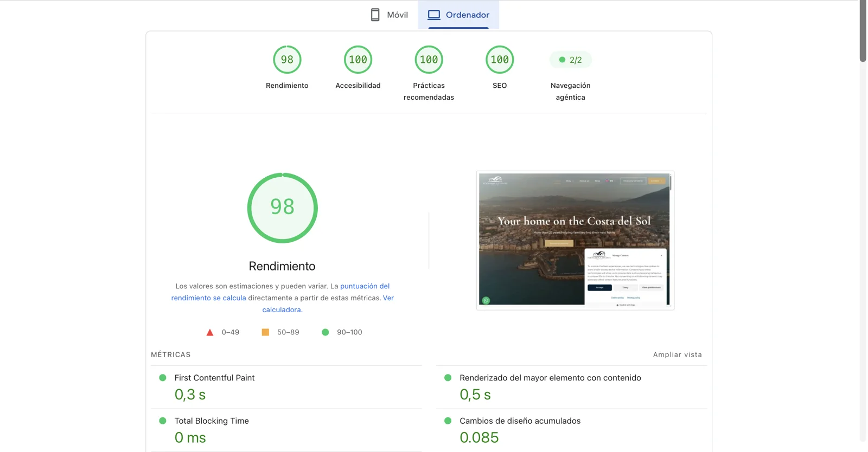Click the green dot beside Renderizado del mayor elemento
The height and width of the screenshot is (452, 868).
(448, 378)
